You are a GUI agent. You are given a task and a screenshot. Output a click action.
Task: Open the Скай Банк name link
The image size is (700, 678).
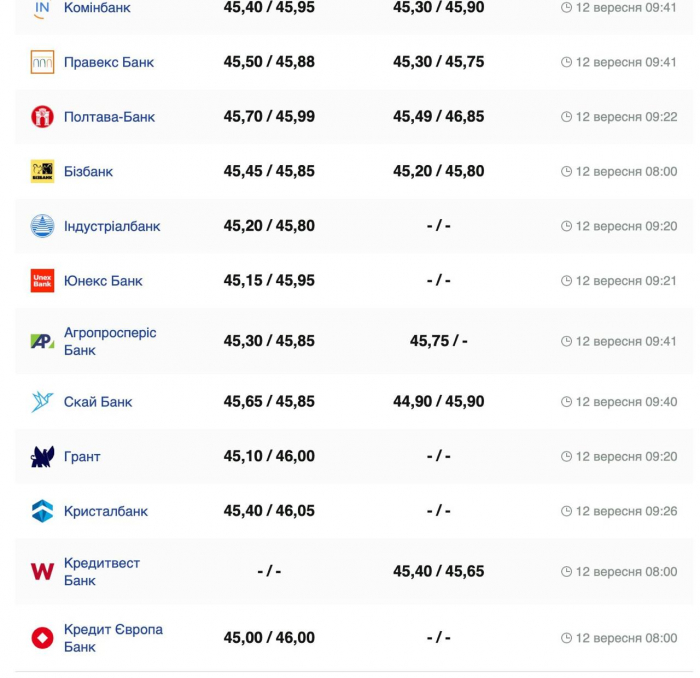pyautogui.click(x=98, y=402)
